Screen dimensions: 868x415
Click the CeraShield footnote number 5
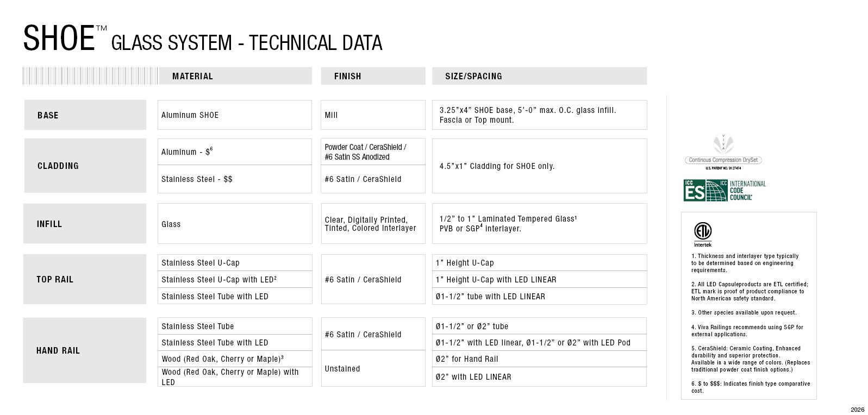coord(693,348)
